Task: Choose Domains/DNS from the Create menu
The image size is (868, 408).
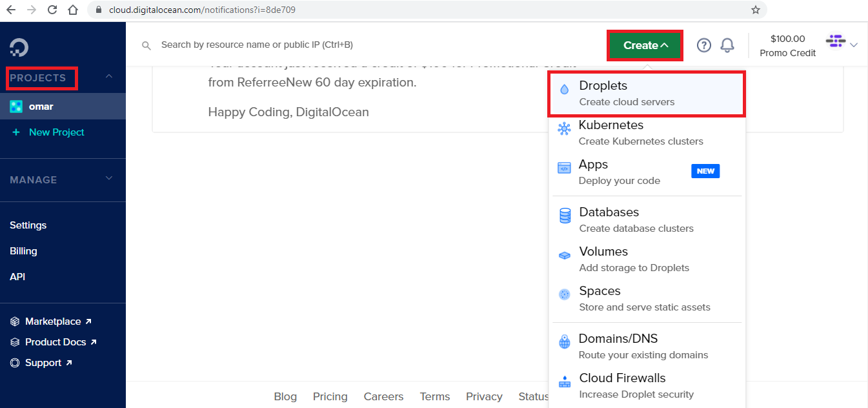Action: [x=647, y=347]
